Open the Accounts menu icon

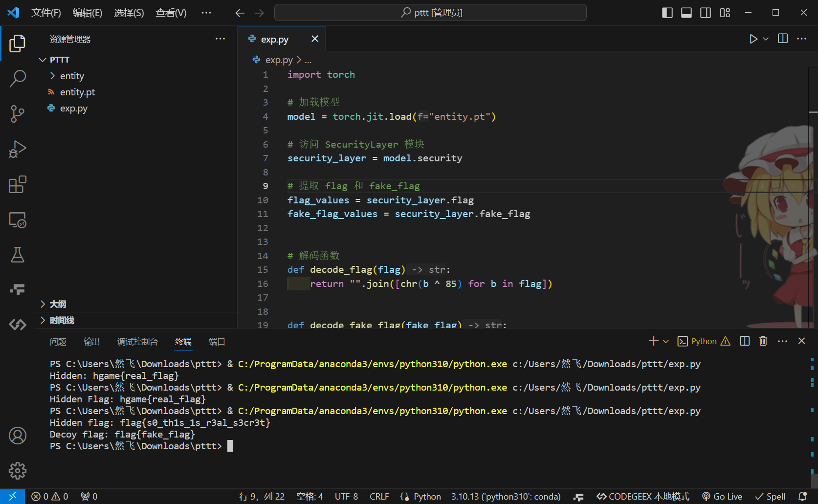coord(18,436)
